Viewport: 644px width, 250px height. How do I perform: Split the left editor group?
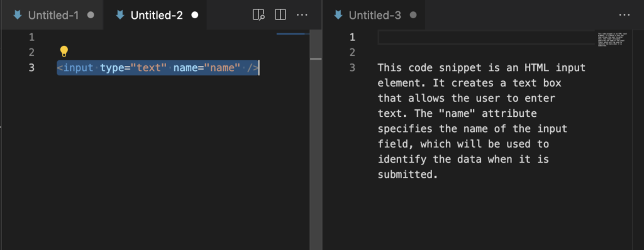280,15
